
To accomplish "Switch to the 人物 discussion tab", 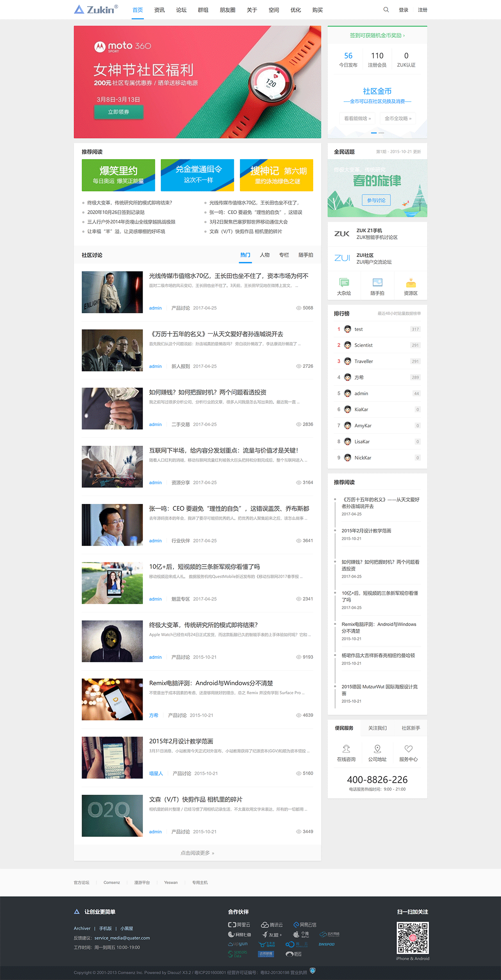I will [265, 255].
